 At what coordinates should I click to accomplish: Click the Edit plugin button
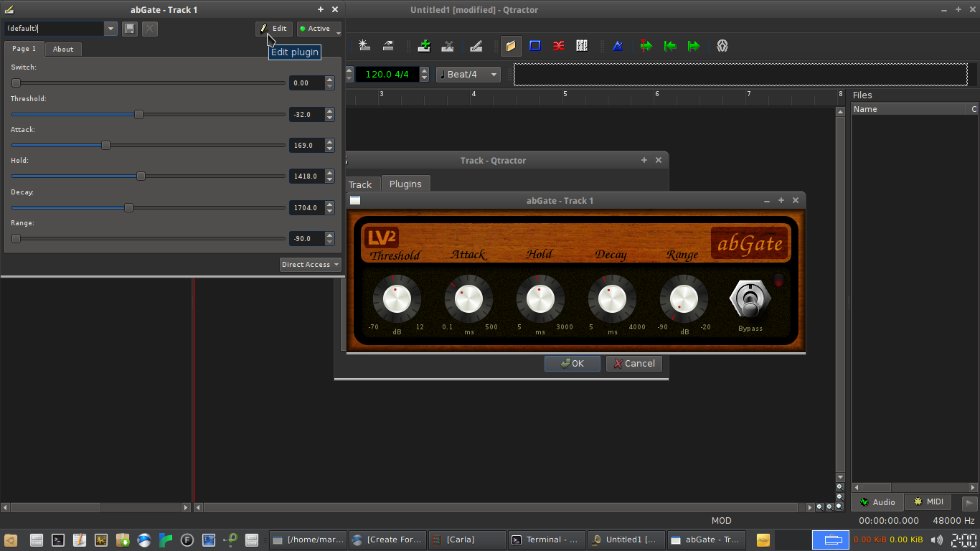point(274,29)
